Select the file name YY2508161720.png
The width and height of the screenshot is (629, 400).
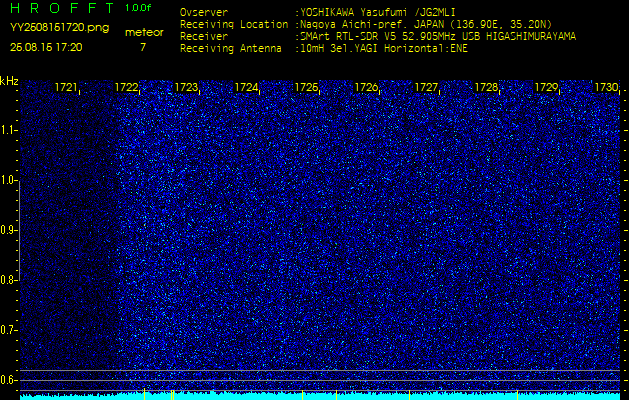pyautogui.click(x=59, y=27)
